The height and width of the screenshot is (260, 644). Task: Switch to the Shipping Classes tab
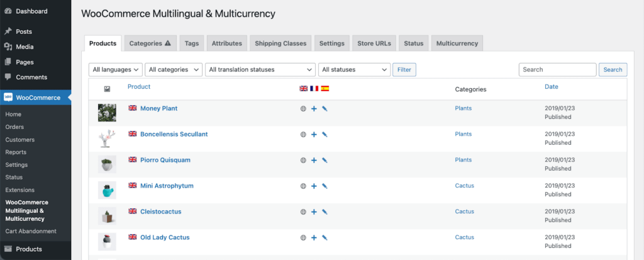click(280, 43)
